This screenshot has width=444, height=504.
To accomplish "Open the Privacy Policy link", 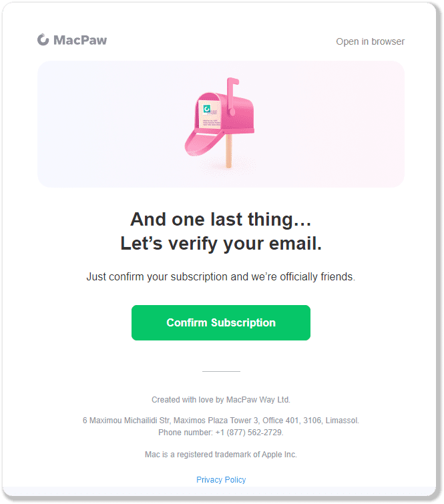I will tap(221, 479).
